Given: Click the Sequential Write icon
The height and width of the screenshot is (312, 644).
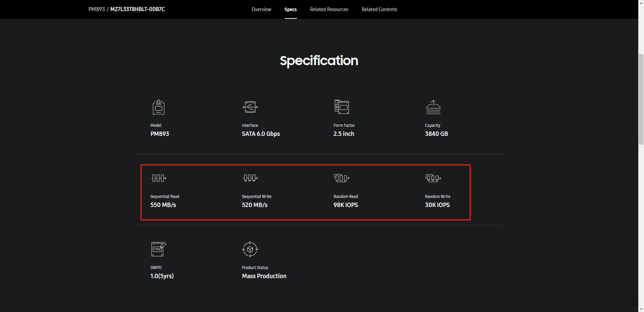Looking at the screenshot, I should 250,178.
